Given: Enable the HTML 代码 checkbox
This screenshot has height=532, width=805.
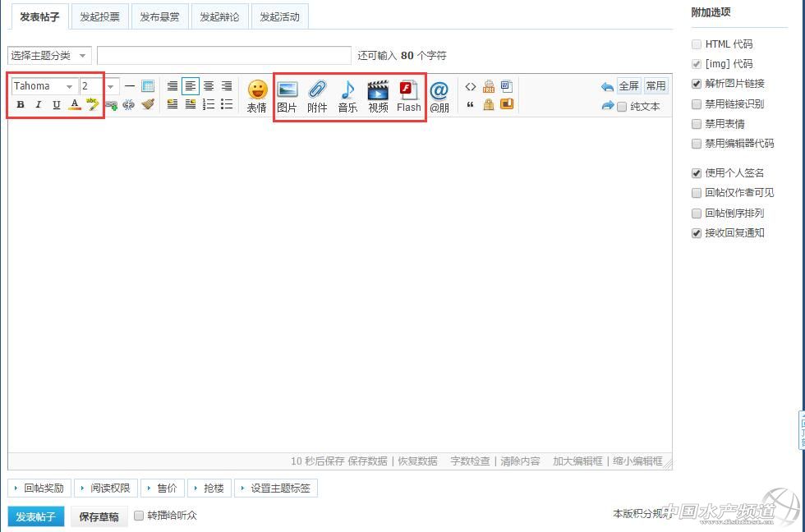Looking at the screenshot, I should point(697,44).
